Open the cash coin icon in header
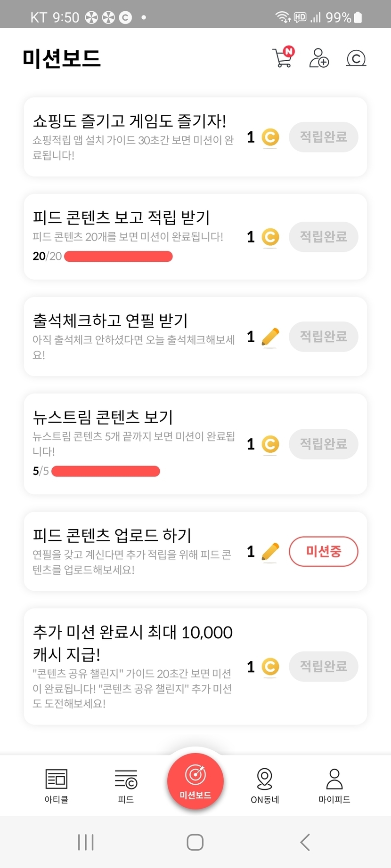 (356, 58)
